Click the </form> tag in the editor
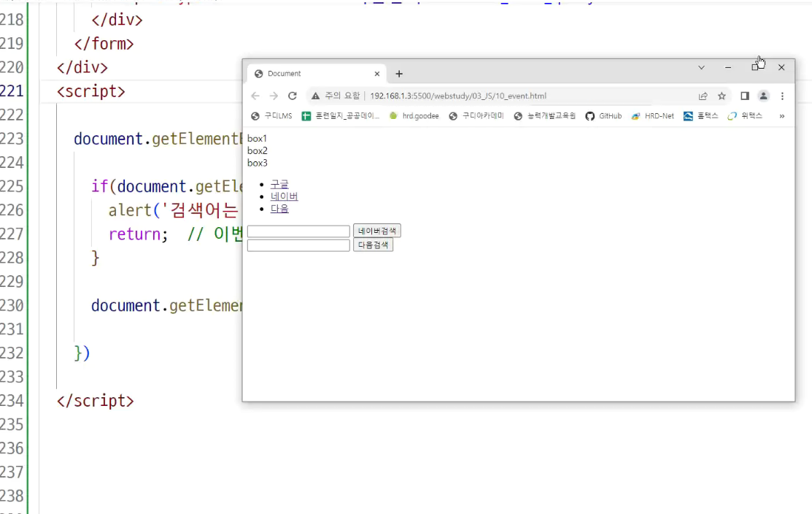Viewport: 812px width, 514px height. (x=104, y=44)
